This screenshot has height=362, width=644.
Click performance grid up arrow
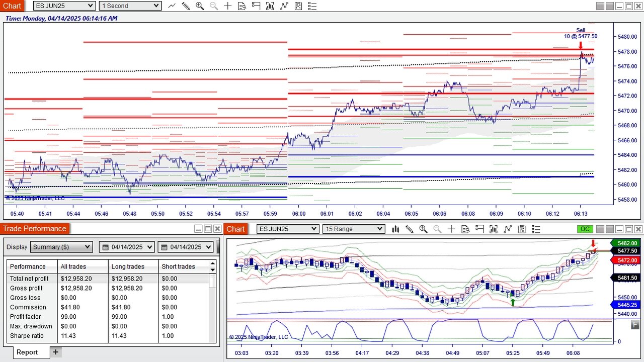coord(213,263)
